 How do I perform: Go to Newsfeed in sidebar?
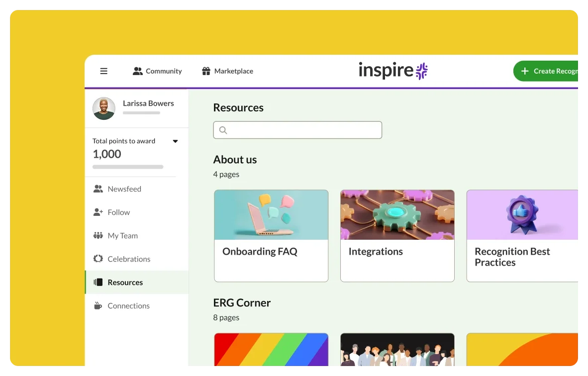137,189
